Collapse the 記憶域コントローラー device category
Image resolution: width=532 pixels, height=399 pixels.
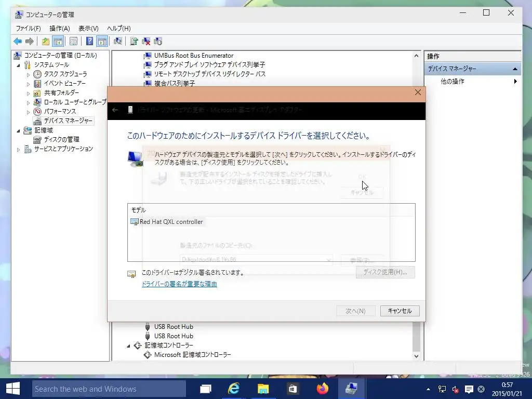click(129, 345)
